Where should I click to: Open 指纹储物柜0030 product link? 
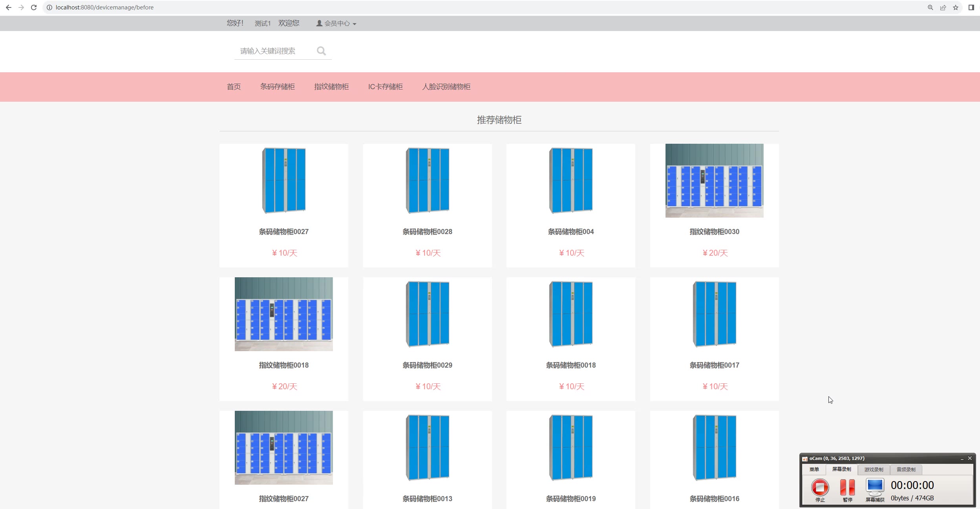tap(714, 232)
